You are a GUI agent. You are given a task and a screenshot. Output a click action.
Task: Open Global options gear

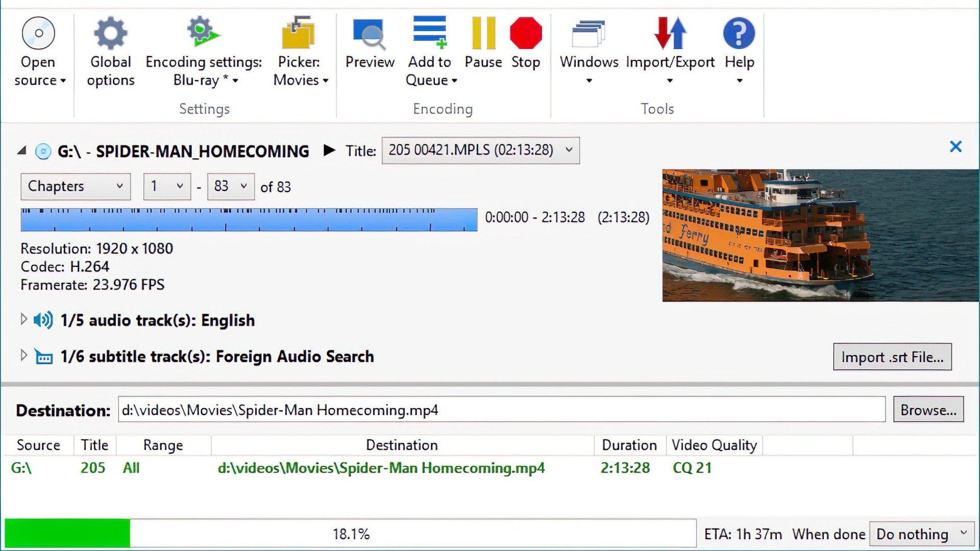110,33
